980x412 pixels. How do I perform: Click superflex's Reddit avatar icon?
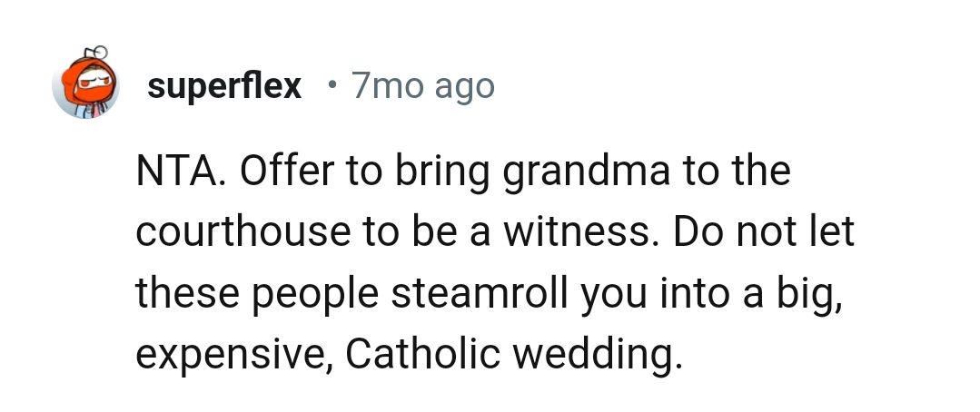(86, 85)
